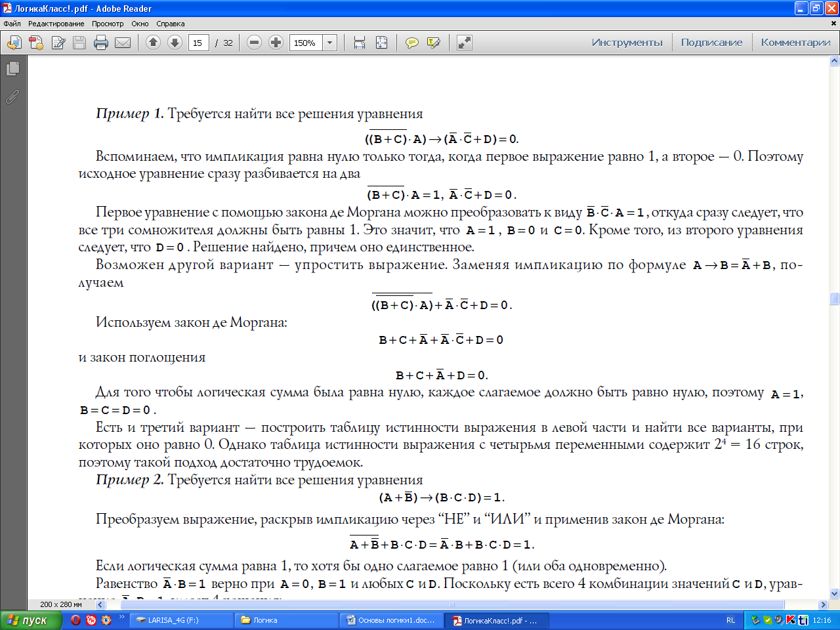
Task: Open the Файл menu
Action: click(12, 24)
